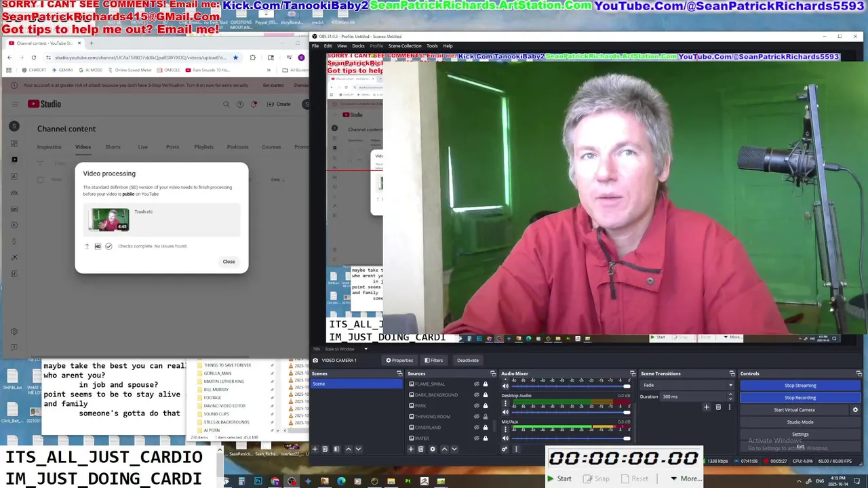868x488 pixels.
Task: Undock the Scenes panel
Action: click(x=399, y=373)
